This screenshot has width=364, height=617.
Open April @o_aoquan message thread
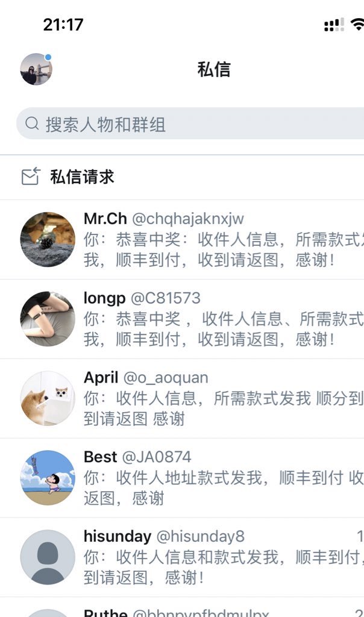point(182,399)
